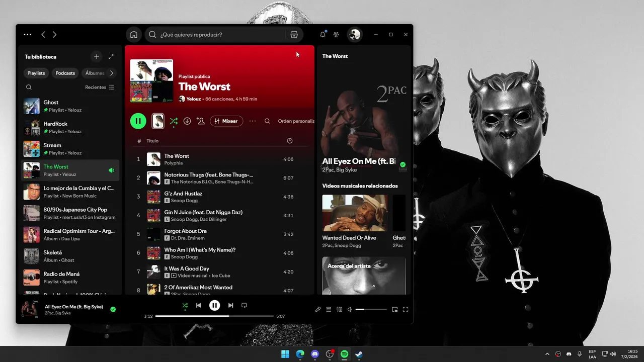Open the three-dot app menu at top left

[28, 35]
